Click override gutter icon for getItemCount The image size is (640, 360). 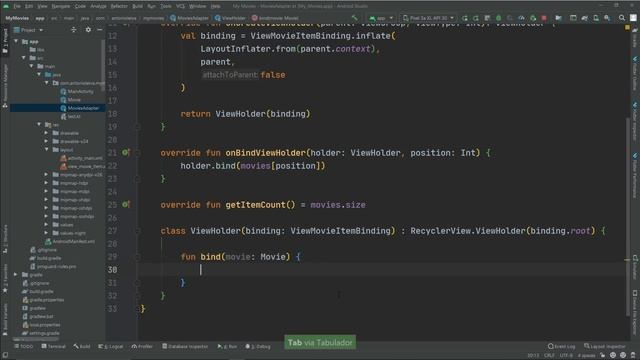point(126,204)
